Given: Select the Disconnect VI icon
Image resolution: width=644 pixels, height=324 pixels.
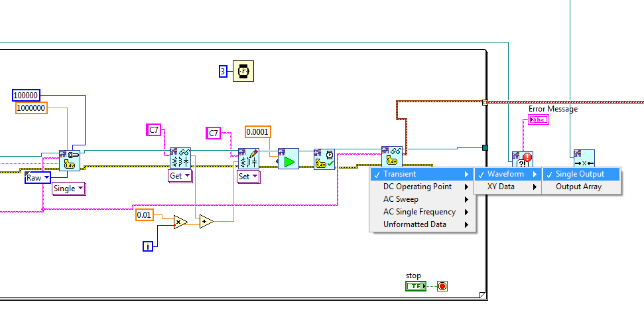Looking at the screenshot, I should (x=584, y=159).
